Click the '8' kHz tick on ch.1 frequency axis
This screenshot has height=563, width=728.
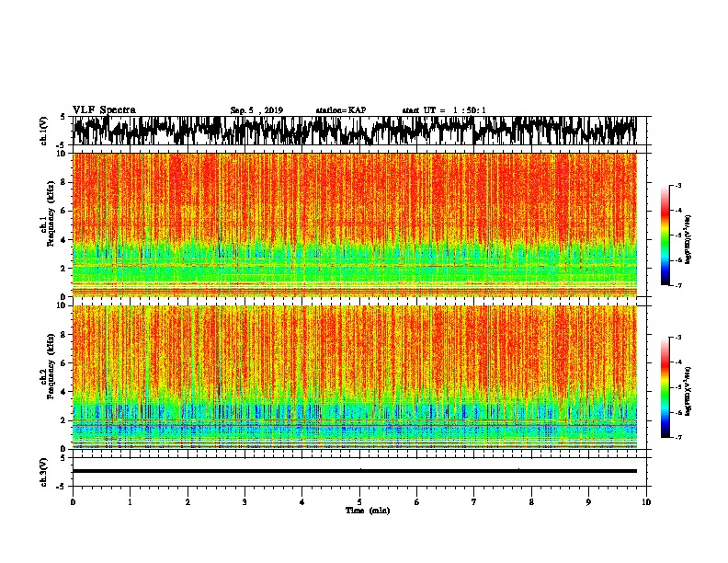click(64, 182)
